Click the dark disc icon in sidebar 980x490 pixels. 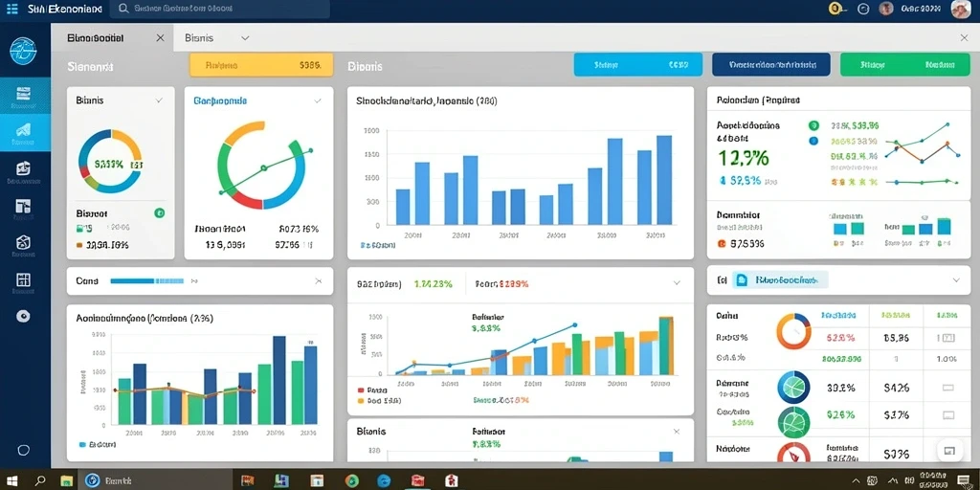(24, 316)
